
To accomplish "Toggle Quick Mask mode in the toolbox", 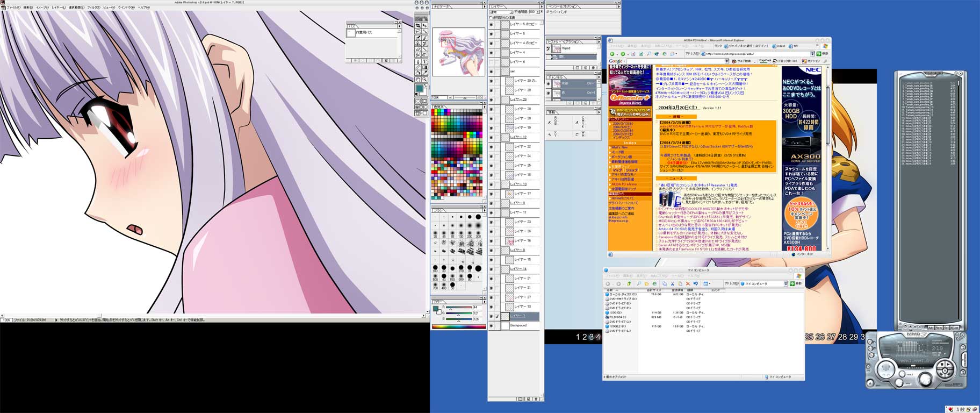I will tap(424, 101).
